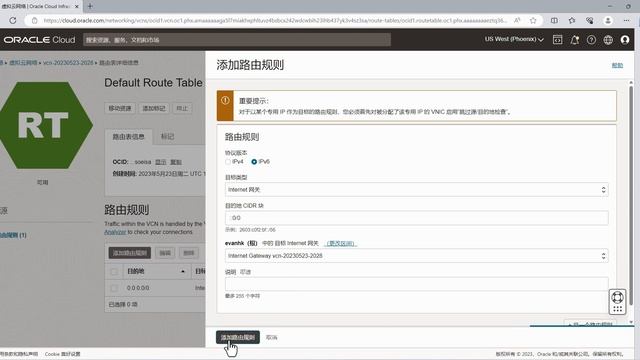Click the read aloud icon in address bar
This screenshot has width=640, height=360.
(x=517, y=20)
